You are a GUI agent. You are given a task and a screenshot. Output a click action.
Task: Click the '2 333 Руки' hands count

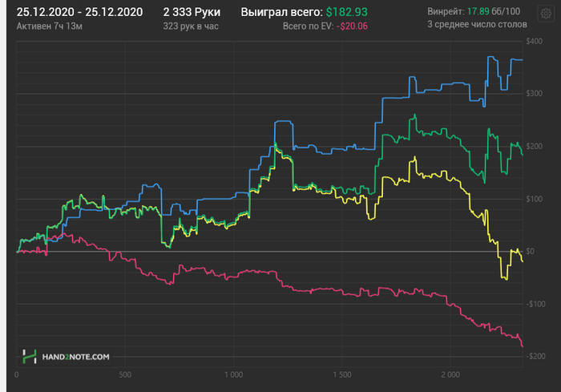click(x=192, y=12)
